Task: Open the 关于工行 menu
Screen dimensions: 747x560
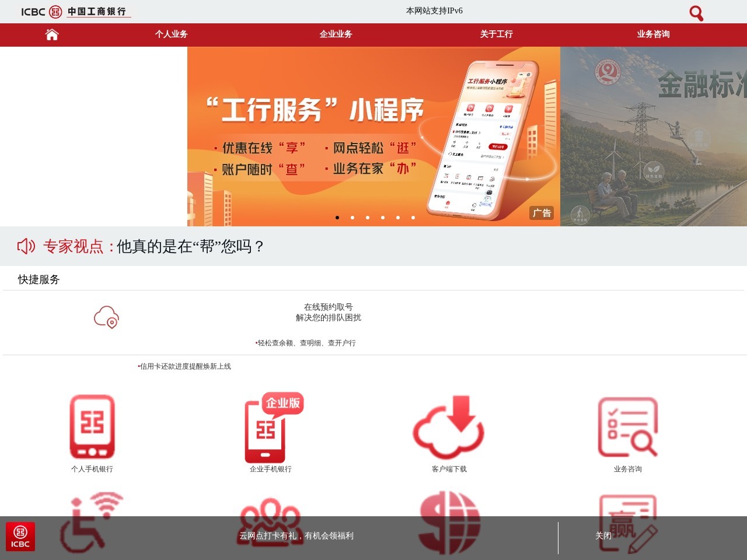Action: point(496,34)
